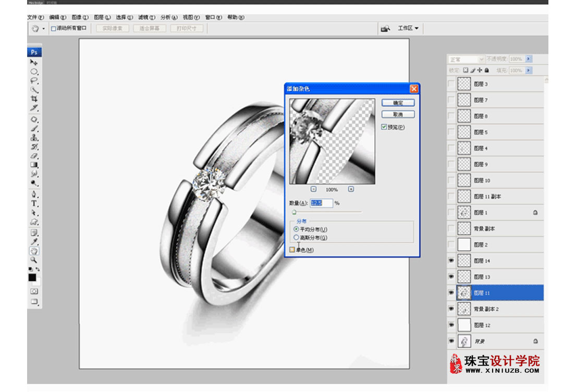Click 取消 to cancel the dialog
Image resolution: width=575 pixels, height=392 pixels.
coord(398,114)
